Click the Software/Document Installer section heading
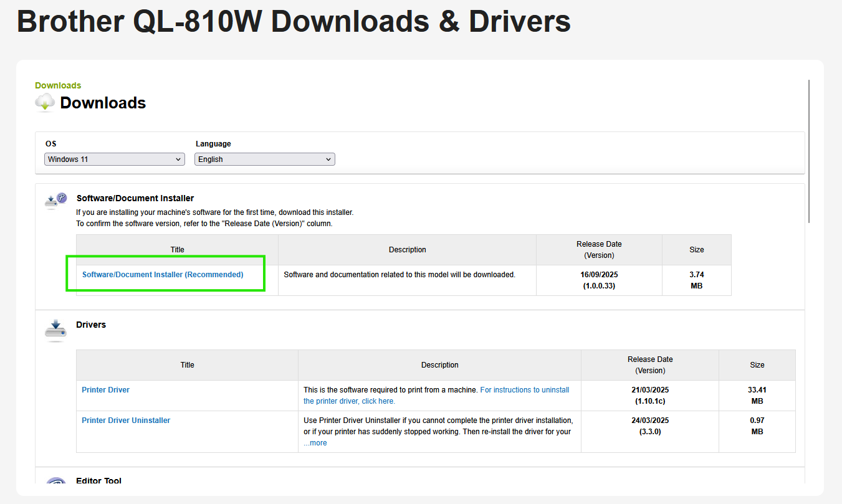 pyautogui.click(x=135, y=198)
